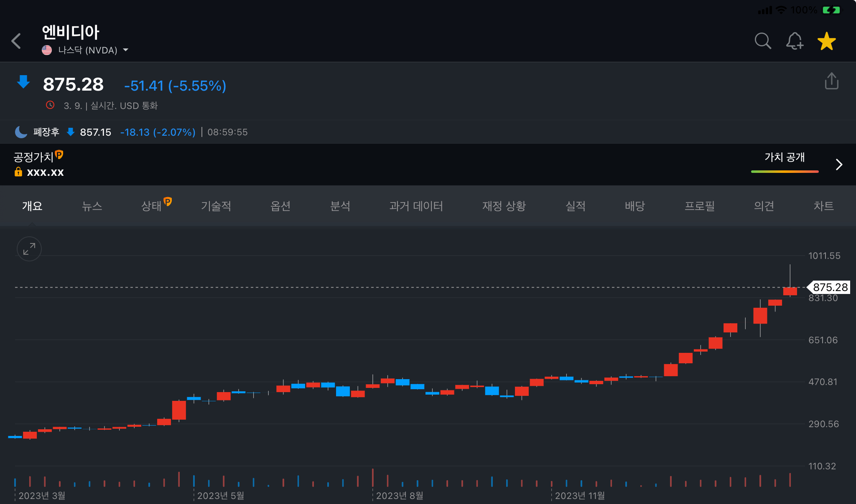Tap the orange badge on the 상태 tab
This screenshot has width=856, height=504.
168,202
